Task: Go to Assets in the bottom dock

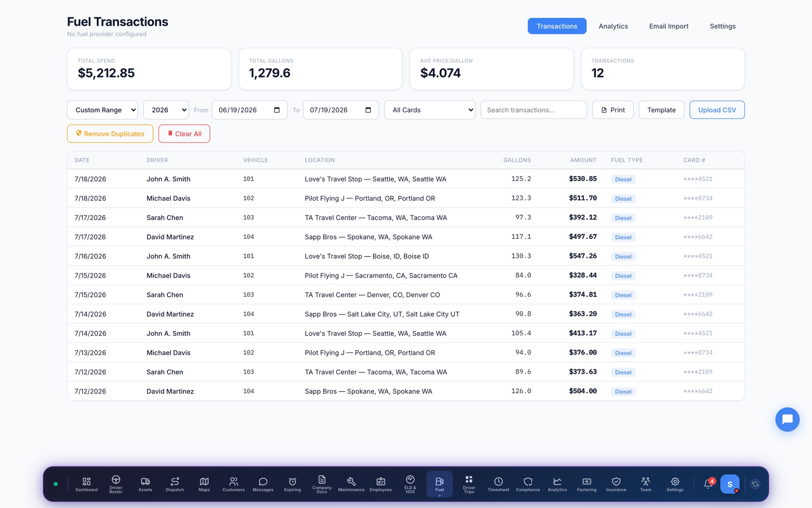Action: coord(145,484)
